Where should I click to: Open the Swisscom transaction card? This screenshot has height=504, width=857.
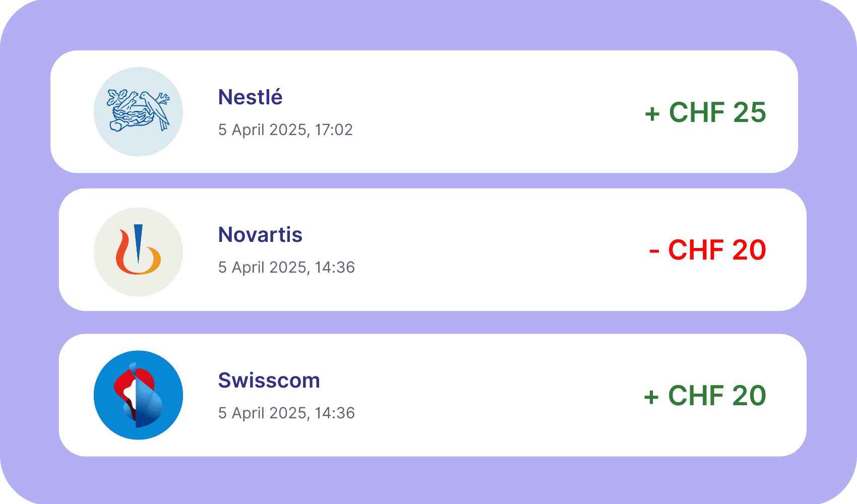(433, 395)
